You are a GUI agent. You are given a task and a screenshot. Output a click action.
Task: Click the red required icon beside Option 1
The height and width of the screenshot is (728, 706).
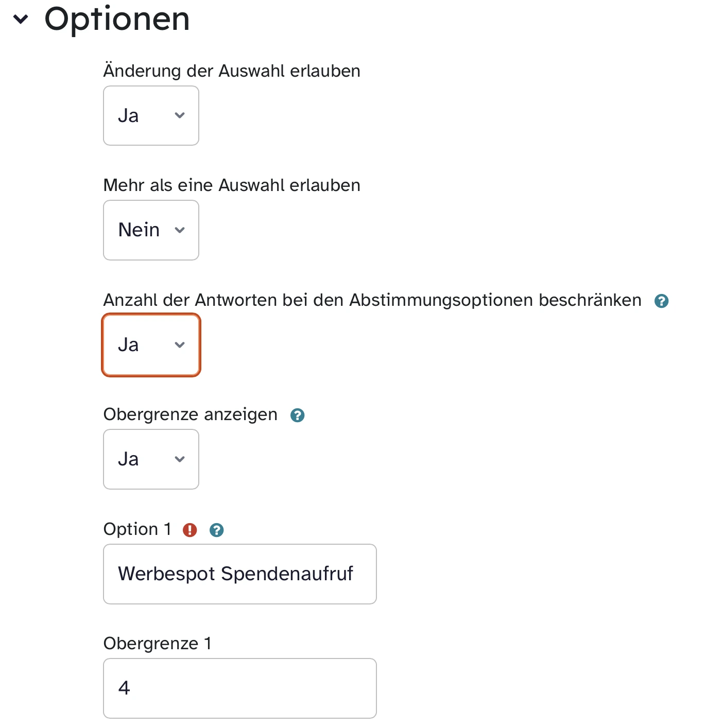[190, 530]
